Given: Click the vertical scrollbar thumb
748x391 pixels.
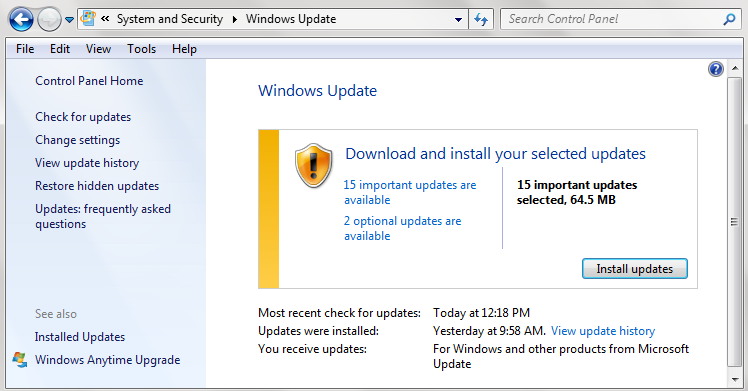Looking at the screenshot, I should pyautogui.click(x=734, y=222).
